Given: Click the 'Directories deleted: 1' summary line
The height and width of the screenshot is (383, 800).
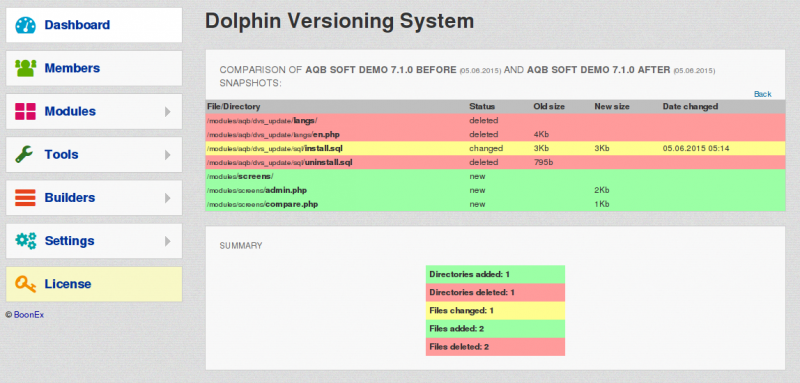Looking at the screenshot, I should [495, 293].
